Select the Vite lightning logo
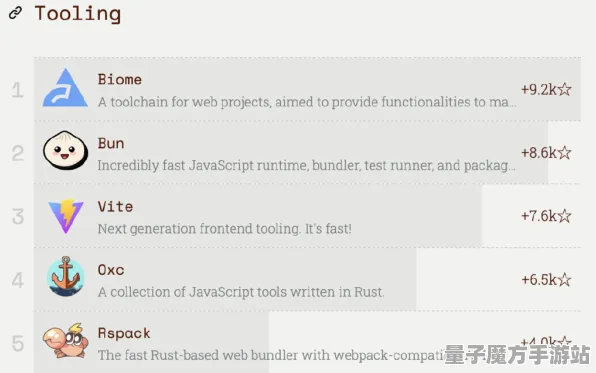596x373 pixels. click(x=66, y=216)
